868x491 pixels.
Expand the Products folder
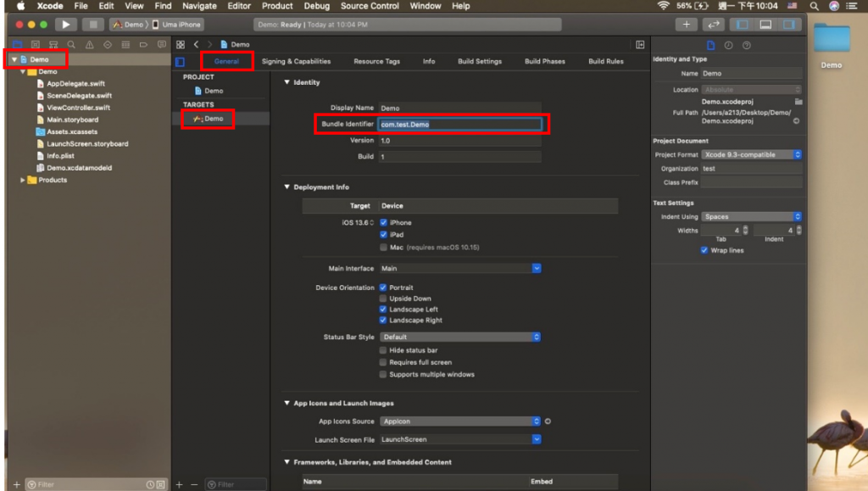pyautogui.click(x=22, y=180)
